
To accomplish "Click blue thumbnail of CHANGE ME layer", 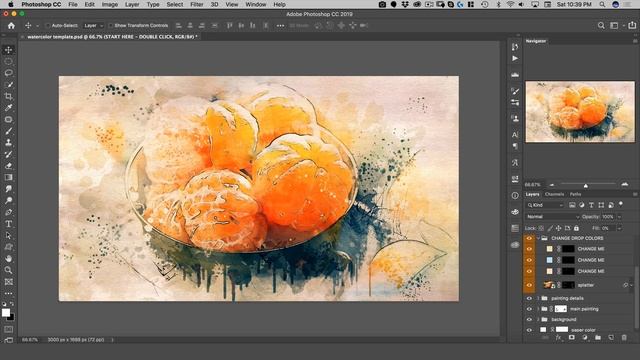I will pos(549,260).
